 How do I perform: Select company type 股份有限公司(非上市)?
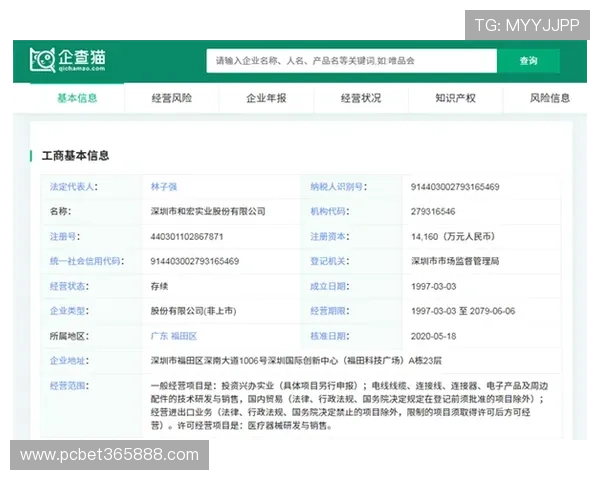193,311
